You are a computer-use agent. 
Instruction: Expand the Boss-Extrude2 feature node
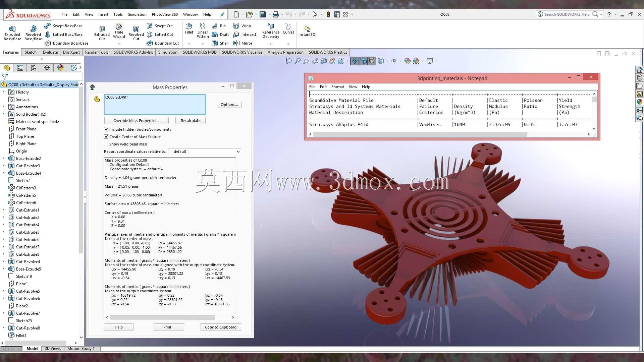(3, 159)
